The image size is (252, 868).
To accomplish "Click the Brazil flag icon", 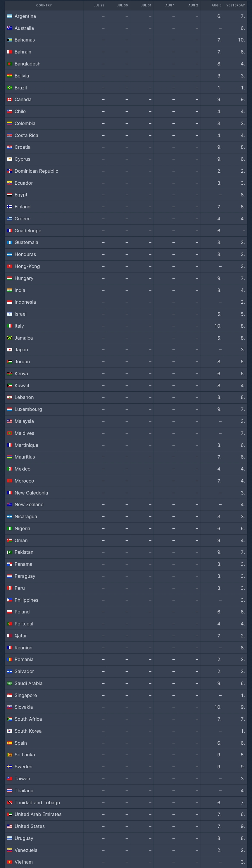I will point(10,88).
